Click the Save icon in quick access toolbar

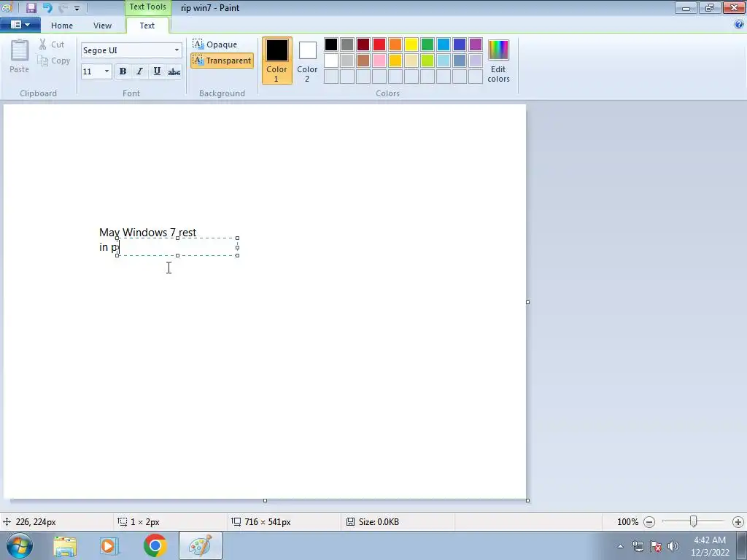tap(31, 7)
